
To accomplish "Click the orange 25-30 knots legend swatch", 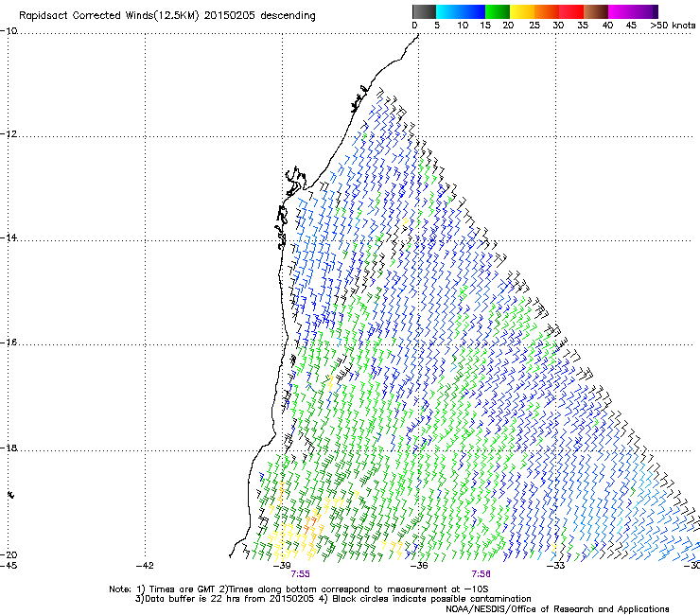I will [547, 11].
